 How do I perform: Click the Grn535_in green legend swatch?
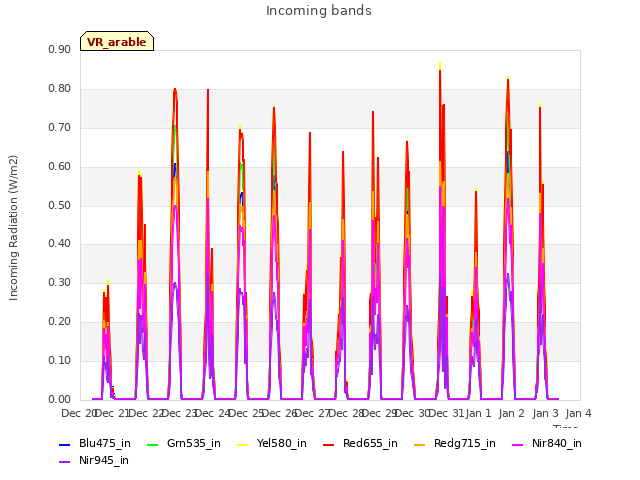pos(152,444)
